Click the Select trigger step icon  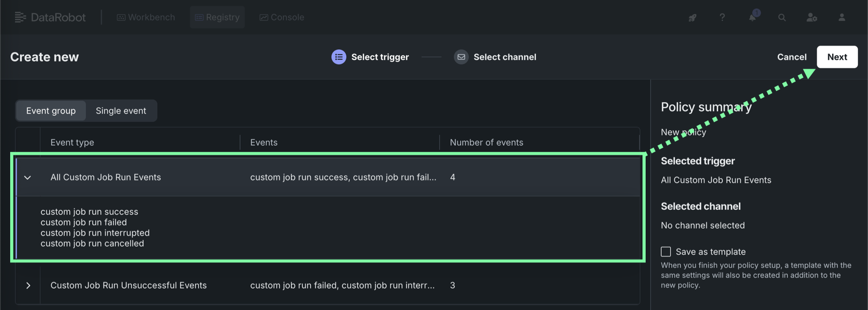point(339,57)
